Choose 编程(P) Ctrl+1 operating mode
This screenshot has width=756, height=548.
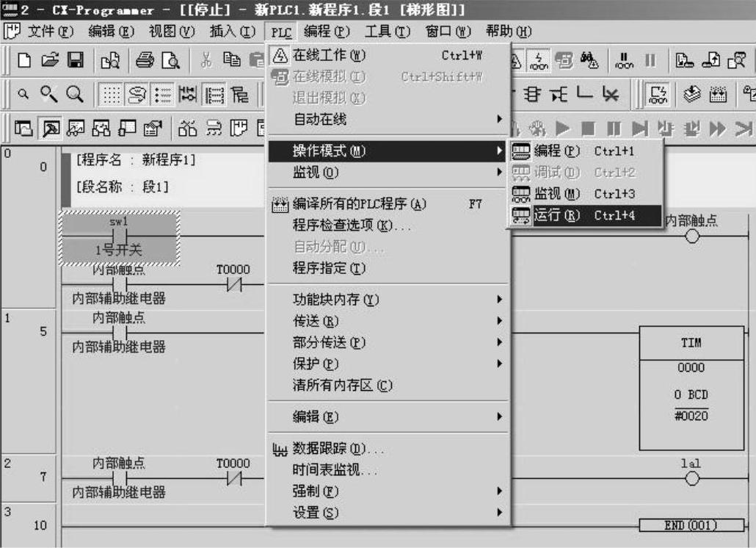click(x=585, y=151)
